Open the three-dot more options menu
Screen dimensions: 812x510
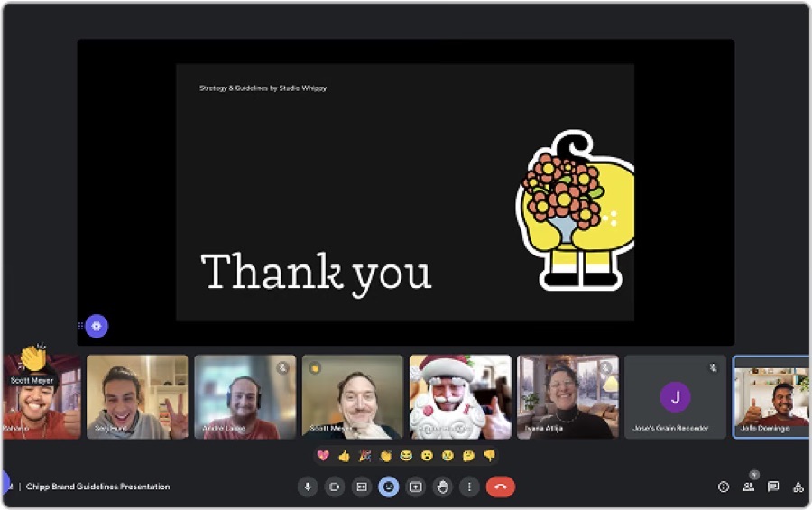[x=469, y=487]
